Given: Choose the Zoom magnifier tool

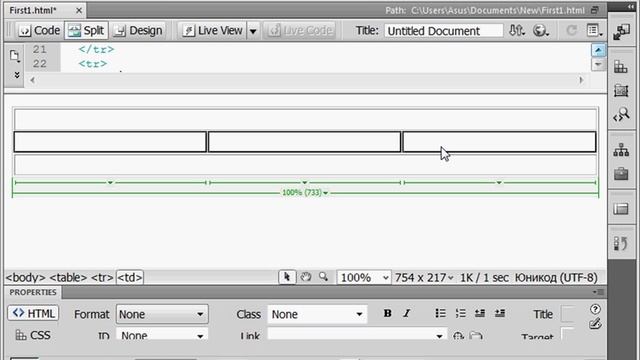Looking at the screenshot, I should click(324, 277).
